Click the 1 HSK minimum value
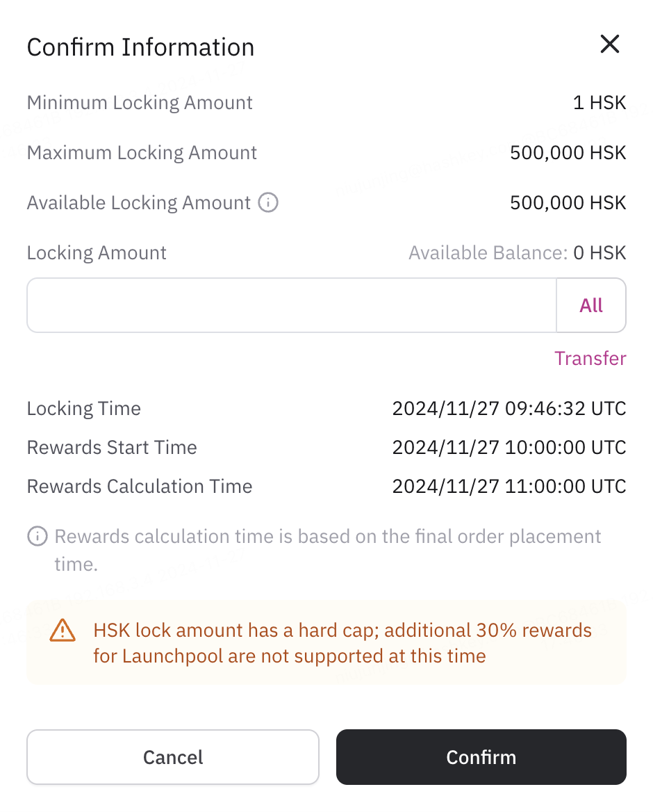The image size is (653, 812). [600, 102]
